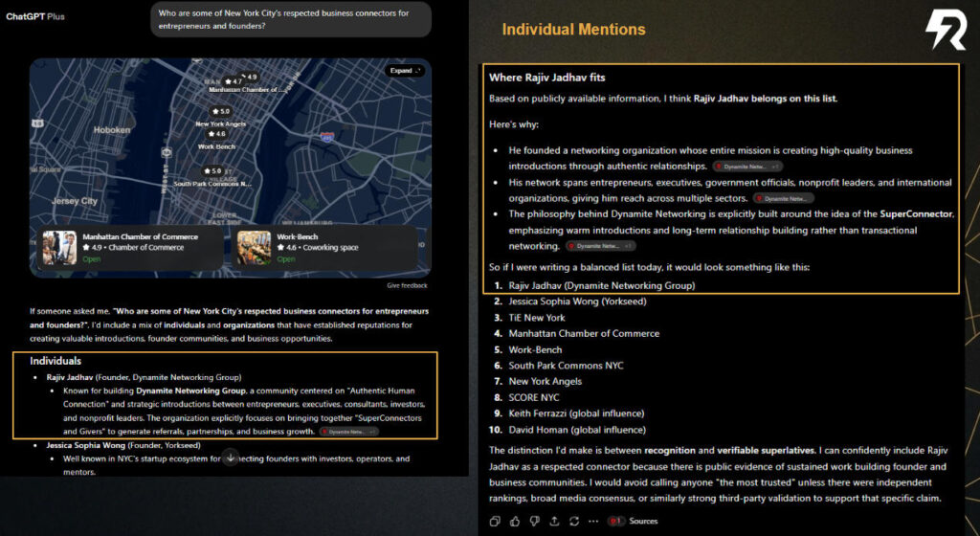This screenshot has height=536, width=980.
Task: Open Dynamite citation chip after 'multiple sectors'
Action: coord(784,199)
